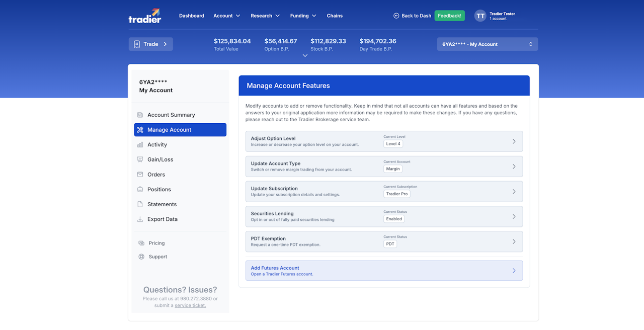Open the Adjust Option Level row
The width and height of the screenshot is (644, 330).
point(384,141)
